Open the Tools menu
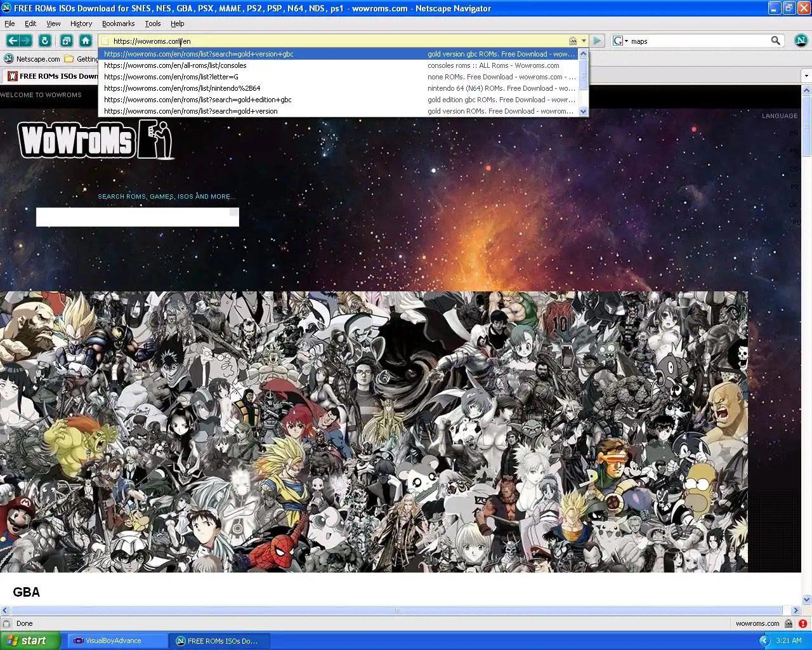This screenshot has height=650, width=812. point(153,23)
